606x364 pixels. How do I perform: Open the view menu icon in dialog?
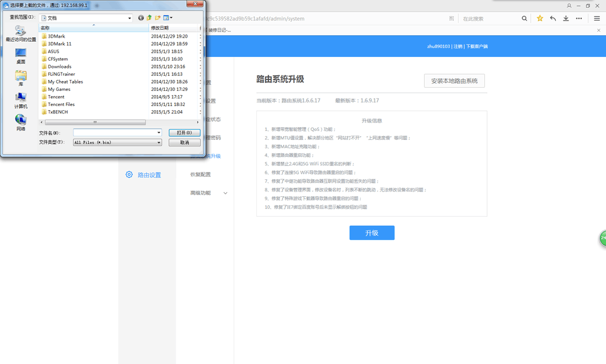tap(168, 18)
